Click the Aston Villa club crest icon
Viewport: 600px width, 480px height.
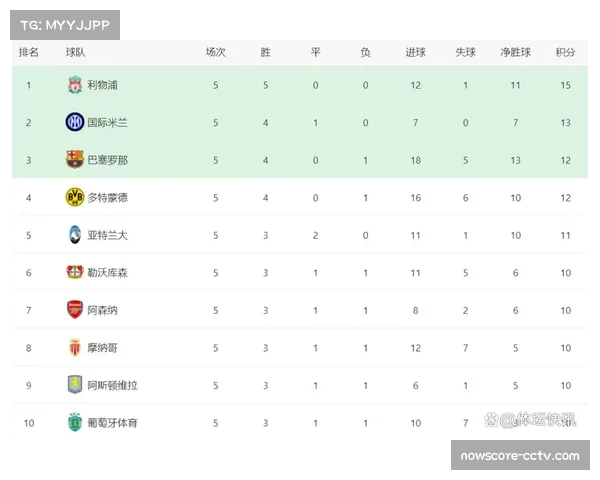tap(75, 385)
